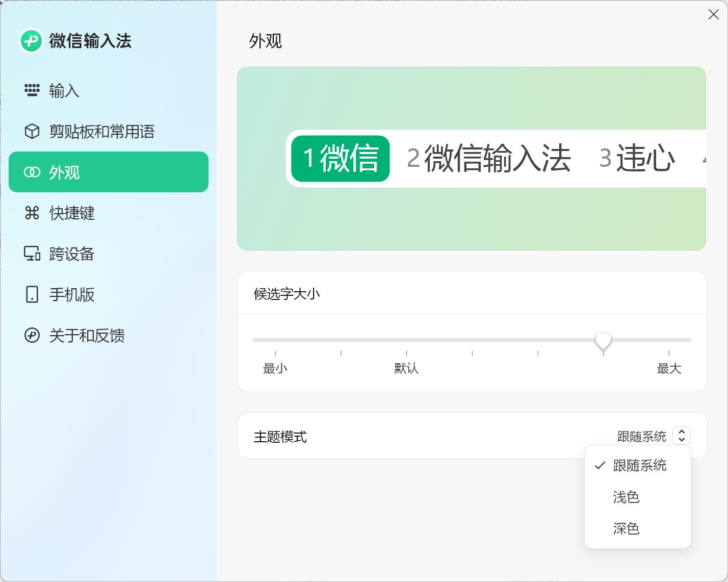Open the 输入 settings tab

[x=64, y=91]
